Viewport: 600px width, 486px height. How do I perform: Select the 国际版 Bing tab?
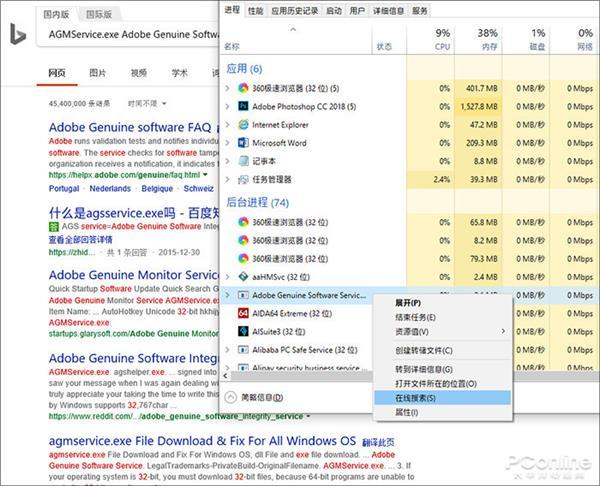pyautogui.click(x=99, y=14)
